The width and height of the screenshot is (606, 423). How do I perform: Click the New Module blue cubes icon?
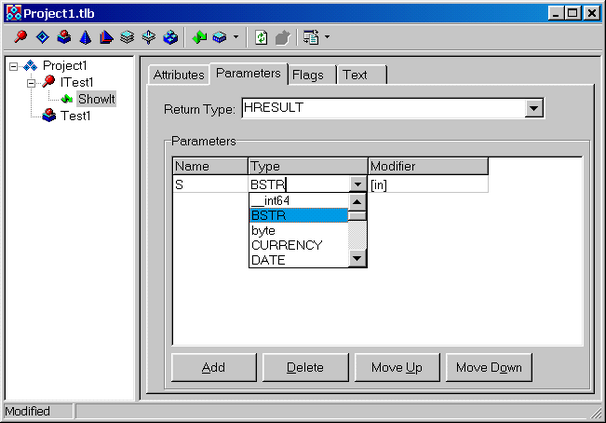click(x=170, y=38)
